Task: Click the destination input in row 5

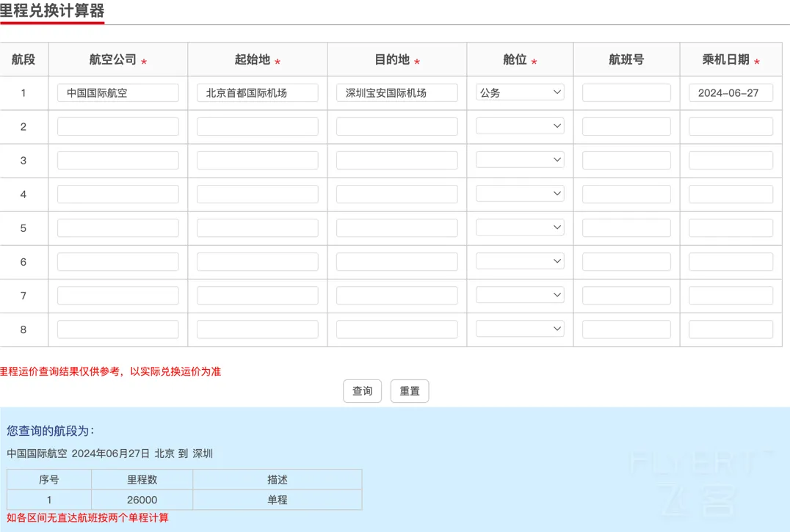Action: tap(397, 227)
